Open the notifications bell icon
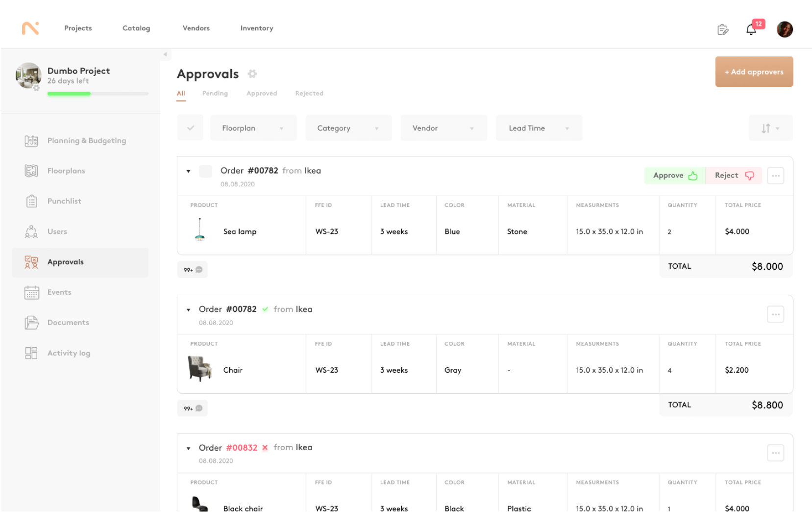This screenshot has height=512, width=812. [751, 29]
